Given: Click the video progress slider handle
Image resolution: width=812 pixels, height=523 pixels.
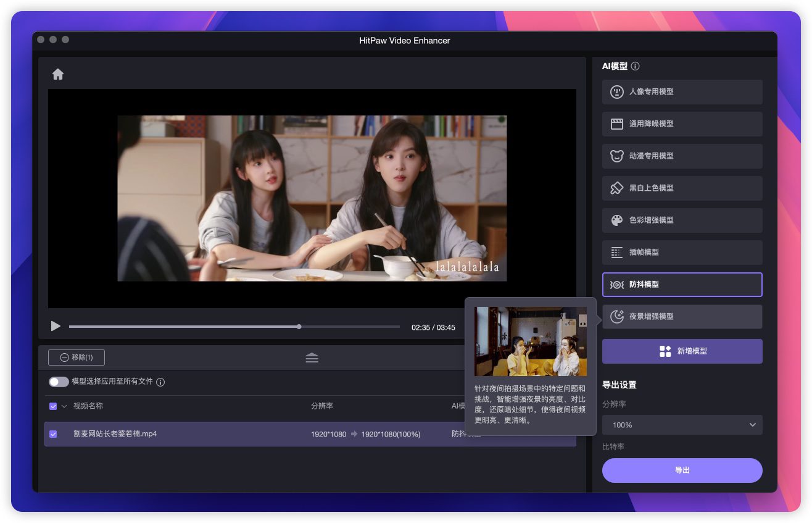Looking at the screenshot, I should 299,327.
